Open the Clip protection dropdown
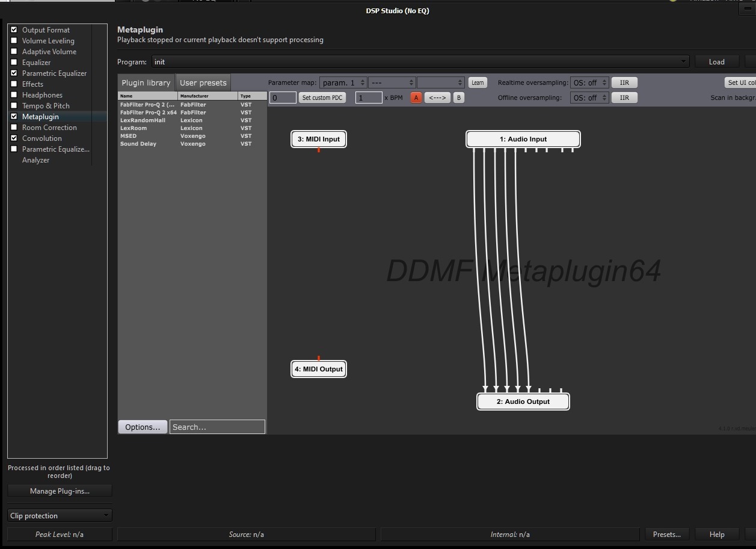The height and width of the screenshot is (549, 756). 60,516
